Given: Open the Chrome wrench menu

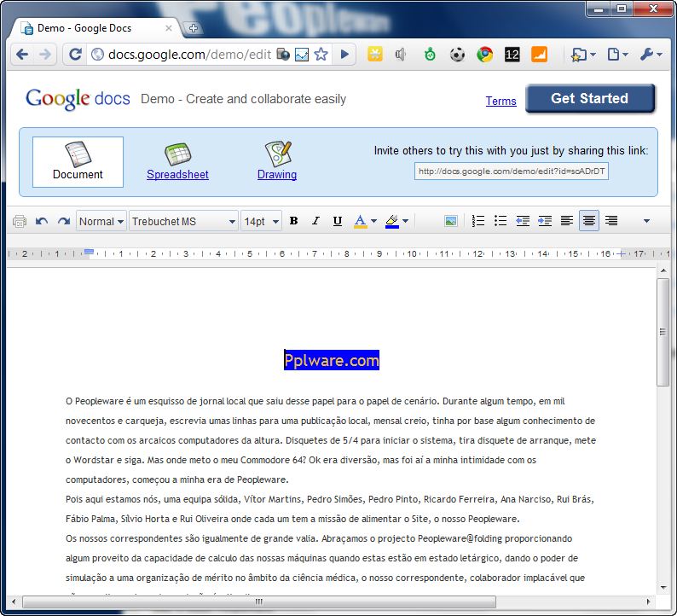Looking at the screenshot, I should click(x=651, y=55).
